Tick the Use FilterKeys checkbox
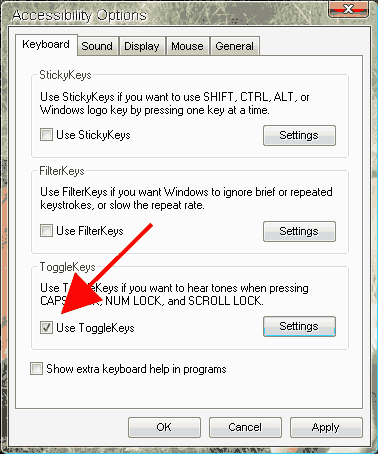The height and width of the screenshot is (454, 378). pyautogui.click(x=46, y=231)
